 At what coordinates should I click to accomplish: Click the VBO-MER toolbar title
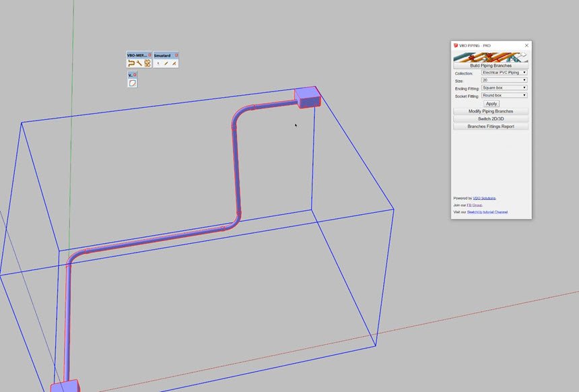coord(137,55)
